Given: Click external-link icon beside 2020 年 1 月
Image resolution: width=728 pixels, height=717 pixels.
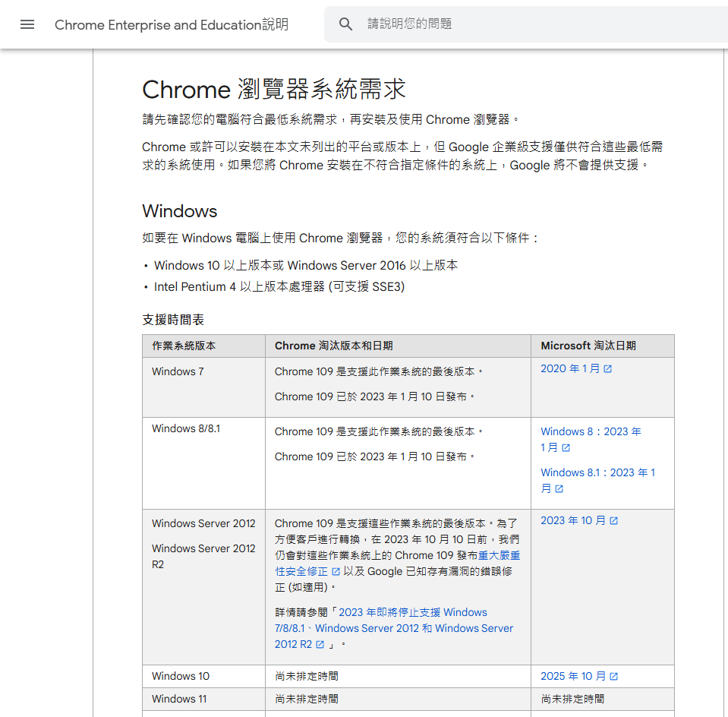Looking at the screenshot, I should pos(607,369).
